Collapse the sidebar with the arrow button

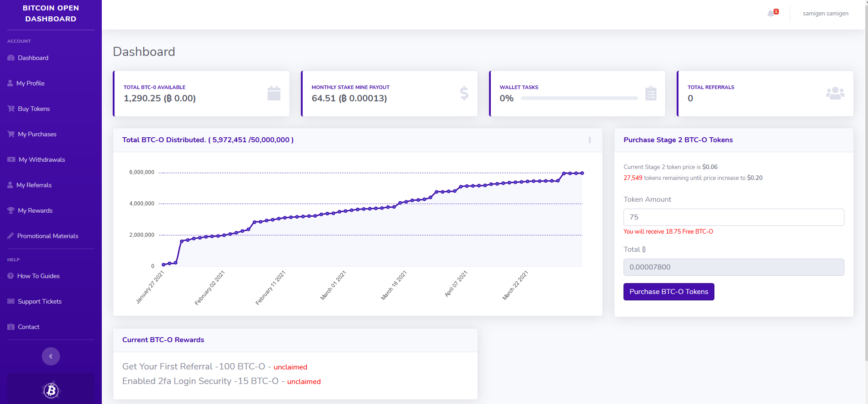click(x=51, y=356)
